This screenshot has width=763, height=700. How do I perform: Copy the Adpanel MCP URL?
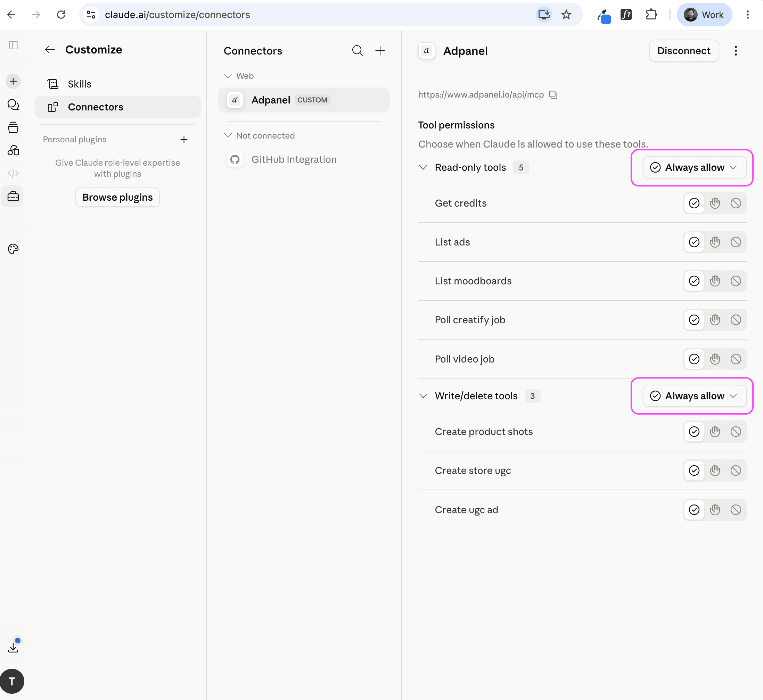tap(553, 95)
